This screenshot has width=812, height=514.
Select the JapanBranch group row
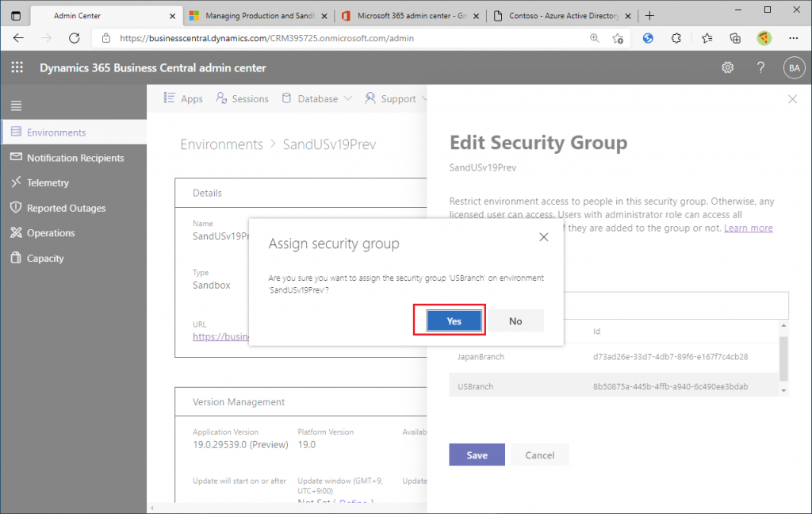click(x=614, y=356)
